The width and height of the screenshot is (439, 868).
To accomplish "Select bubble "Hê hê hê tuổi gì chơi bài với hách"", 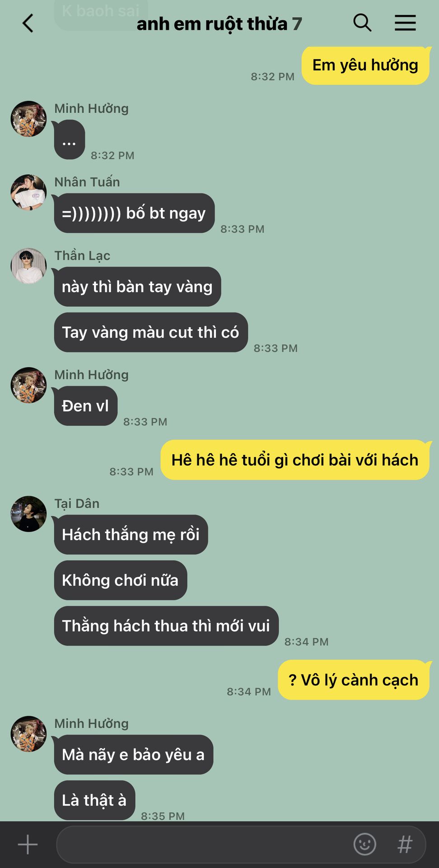I will [x=295, y=460].
